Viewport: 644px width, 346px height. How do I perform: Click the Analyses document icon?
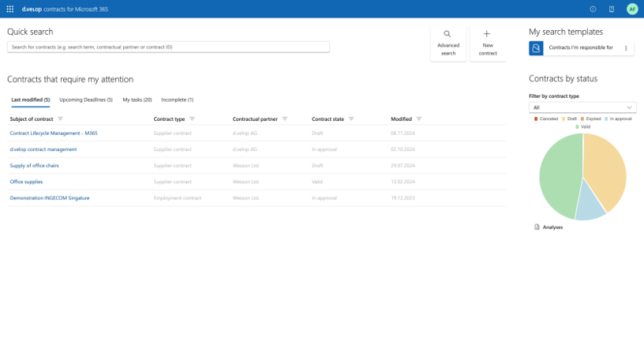[537, 227]
